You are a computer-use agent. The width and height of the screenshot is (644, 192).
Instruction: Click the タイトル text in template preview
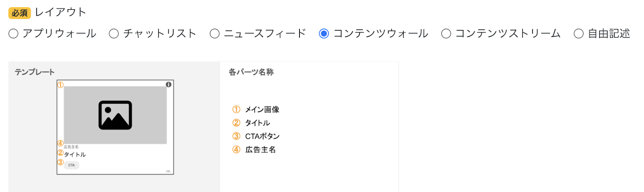click(75, 155)
